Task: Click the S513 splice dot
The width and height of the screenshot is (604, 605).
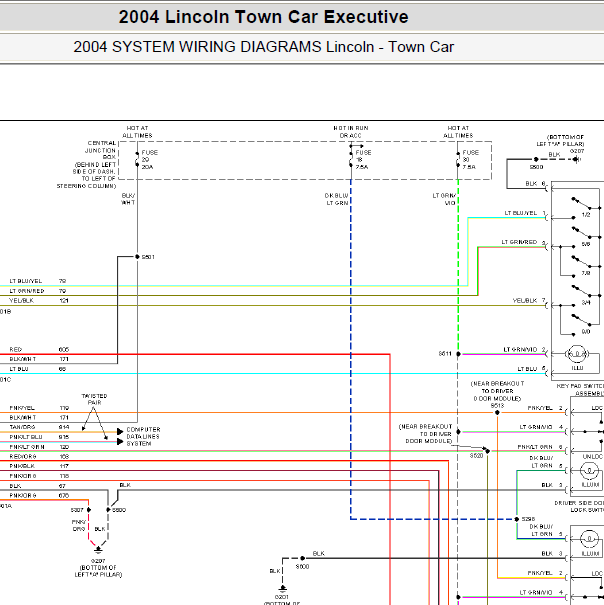Action: tap(497, 412)
